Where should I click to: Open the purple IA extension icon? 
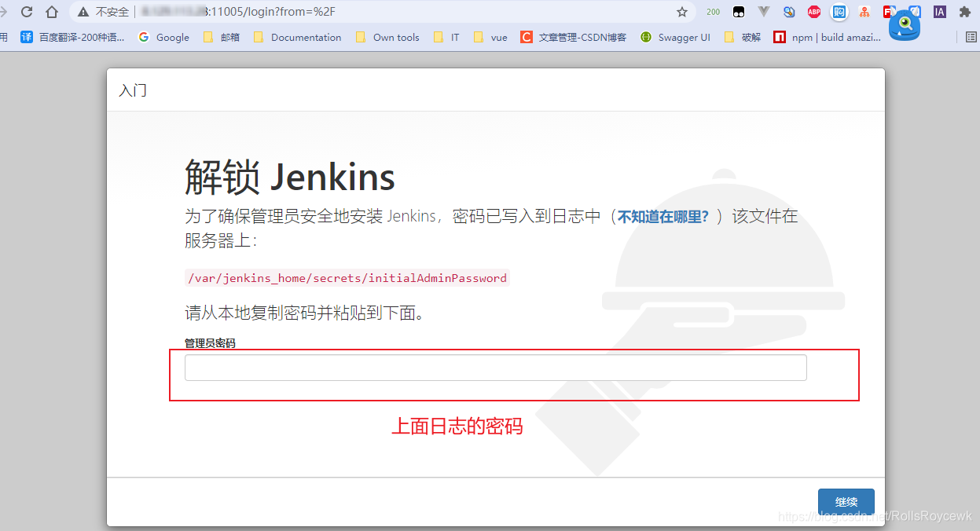pos(939,12)
